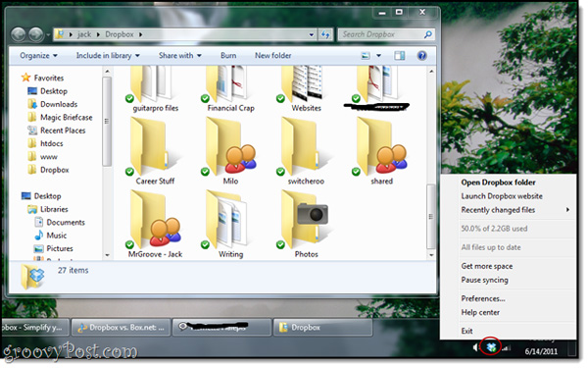Click the network signal tray icon
Screen dimensions: 588x368
tap(506, 347)
